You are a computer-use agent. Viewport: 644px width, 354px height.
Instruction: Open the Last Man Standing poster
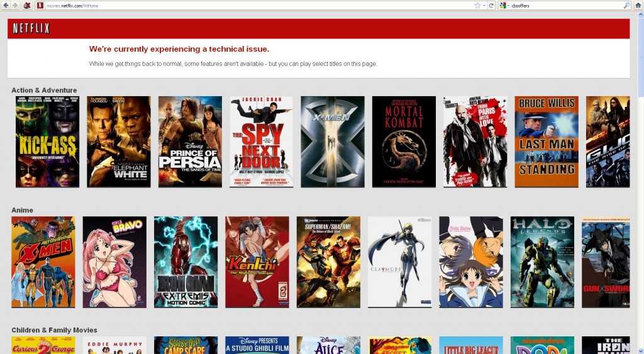pos(547,141)
